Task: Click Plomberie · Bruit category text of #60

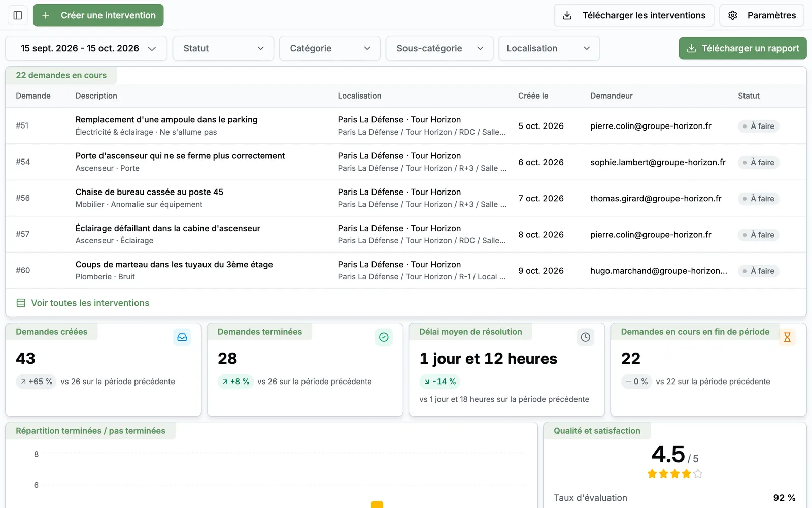Action: 105,277
